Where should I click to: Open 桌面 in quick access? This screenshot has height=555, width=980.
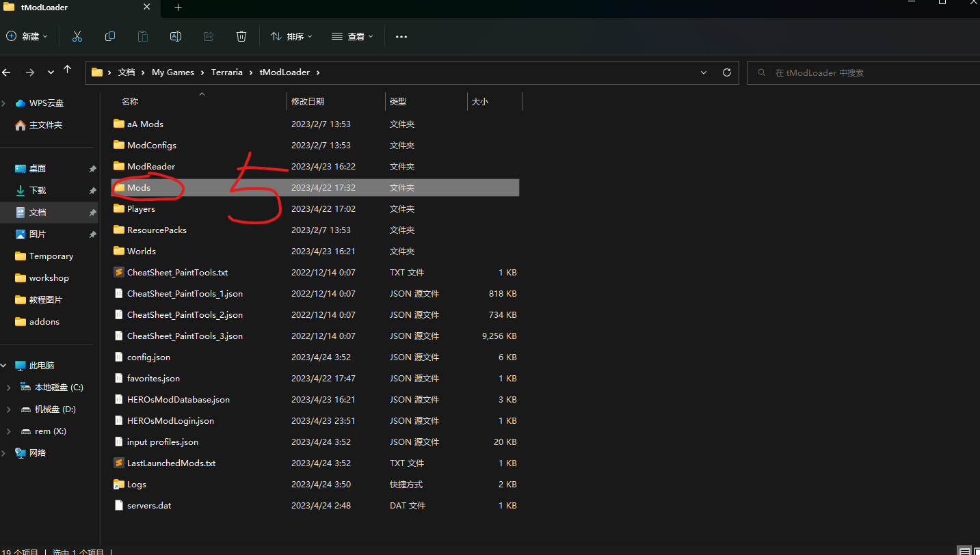click(x=38, y=168)
